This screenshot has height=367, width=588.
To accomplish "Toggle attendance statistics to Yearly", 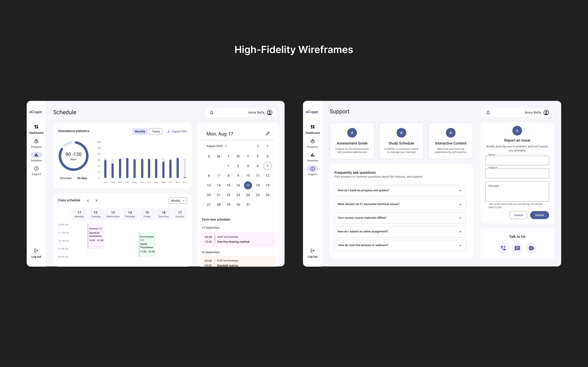I will (x=156, y=132).
